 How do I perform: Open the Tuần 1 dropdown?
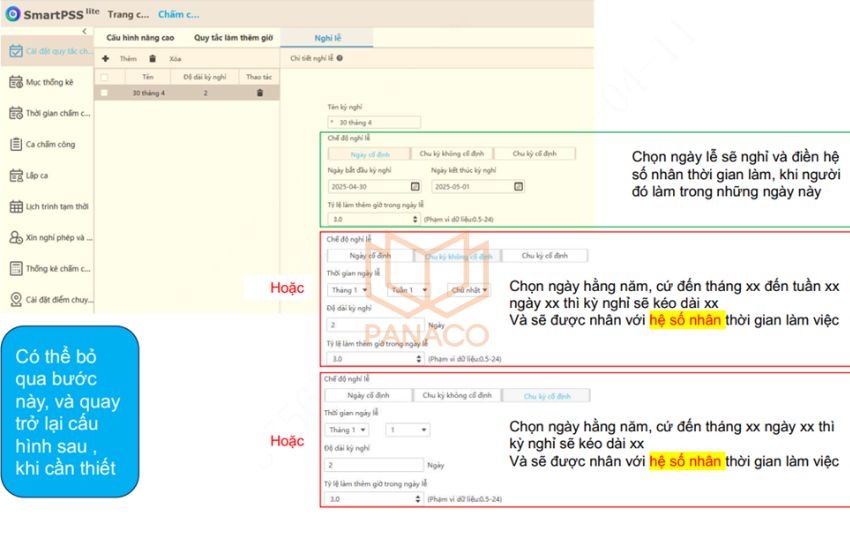point(408,290)
